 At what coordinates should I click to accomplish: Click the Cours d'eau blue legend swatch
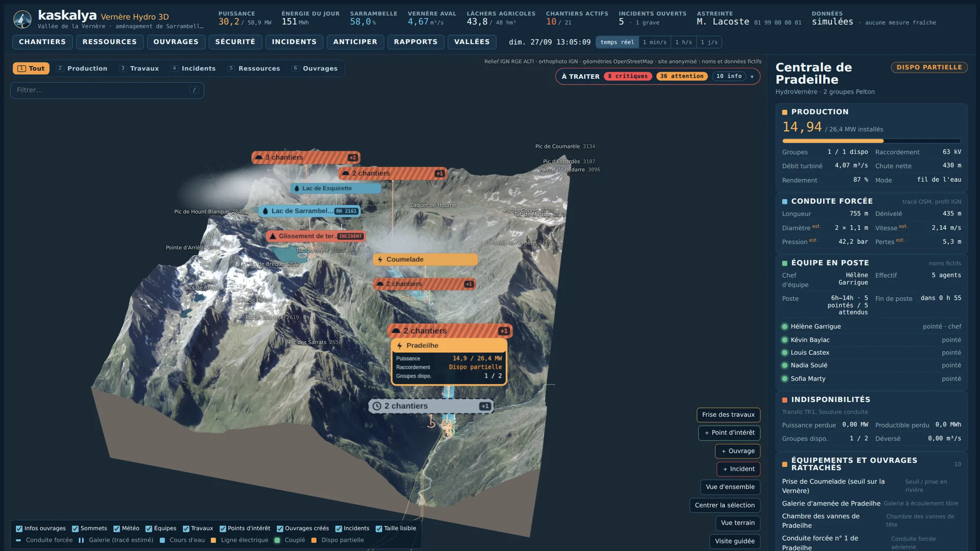click(x=162, y=540)
